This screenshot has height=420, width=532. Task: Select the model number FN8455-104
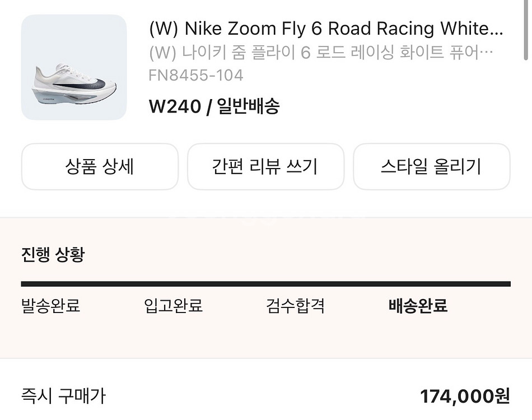pyautogui.click(x=196, y=75)
